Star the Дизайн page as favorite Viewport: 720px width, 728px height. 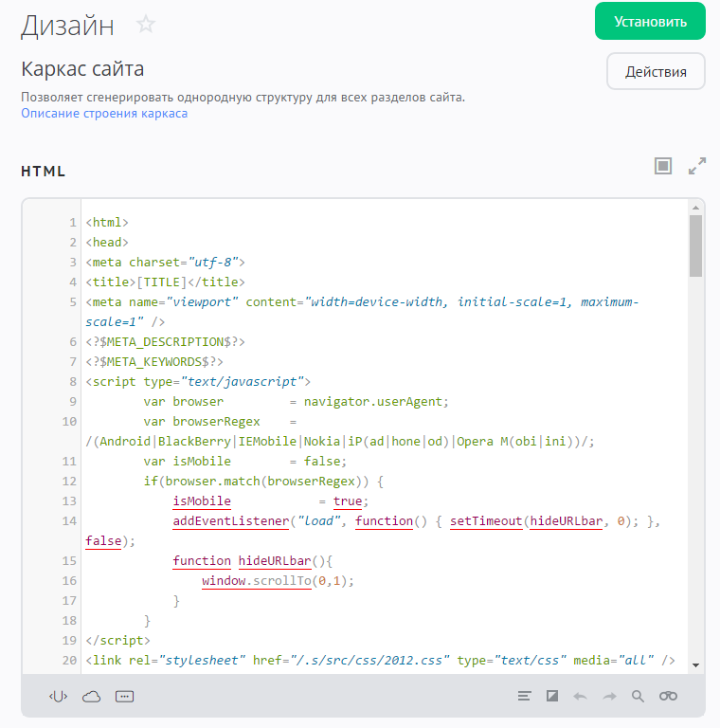tap(146, 25)
